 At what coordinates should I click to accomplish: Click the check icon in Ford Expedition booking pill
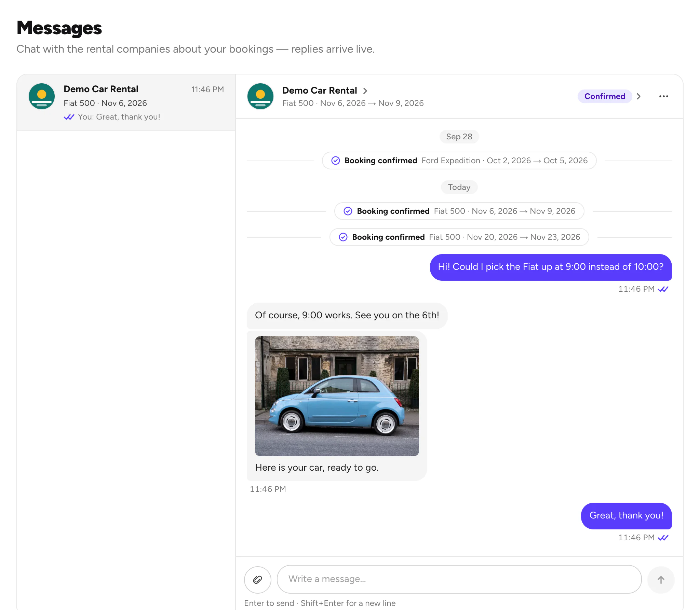pyautogui.click(x=336, y=161)
